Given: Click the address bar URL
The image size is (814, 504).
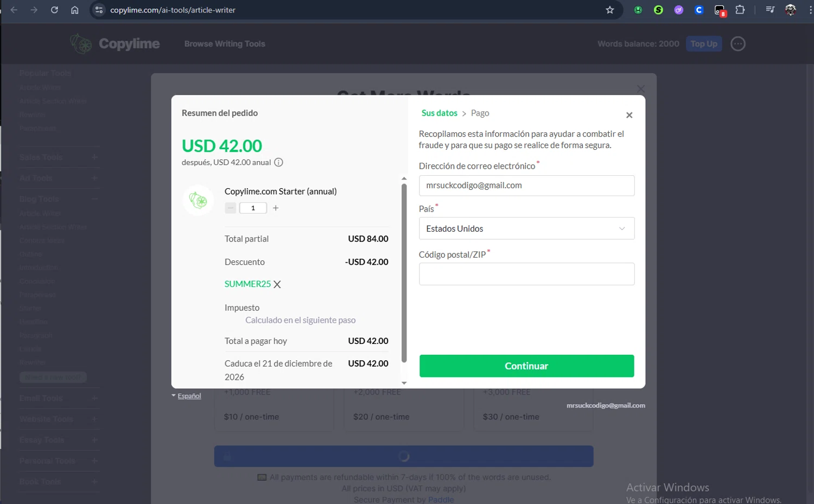Looking at the screenshot, I should coord(173,10).
